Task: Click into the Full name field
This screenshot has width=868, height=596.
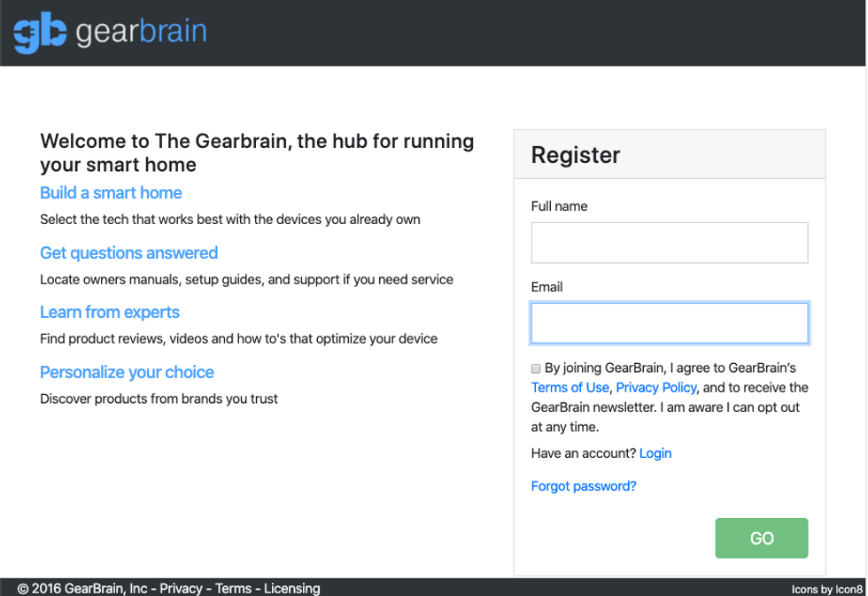Action: pos(669,243)
